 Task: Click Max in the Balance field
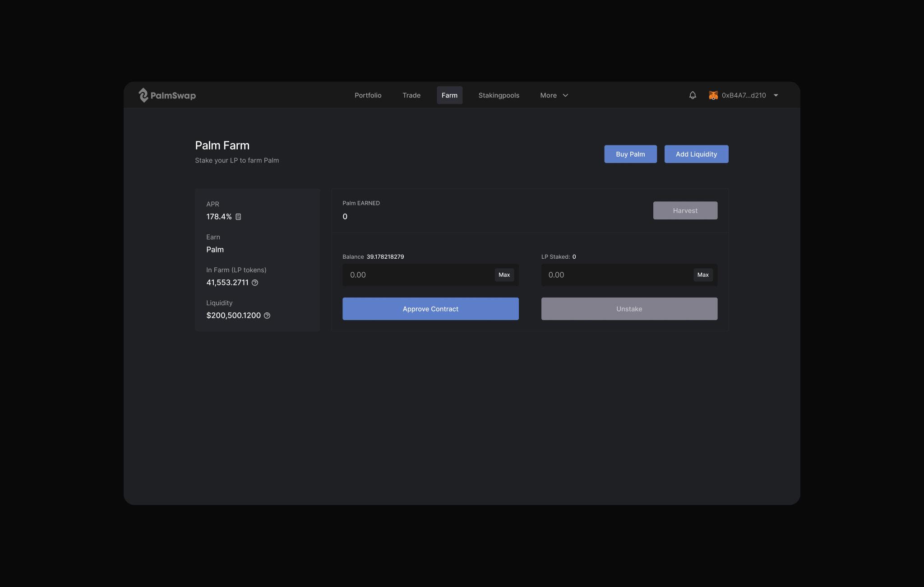[x=504, y=275]
